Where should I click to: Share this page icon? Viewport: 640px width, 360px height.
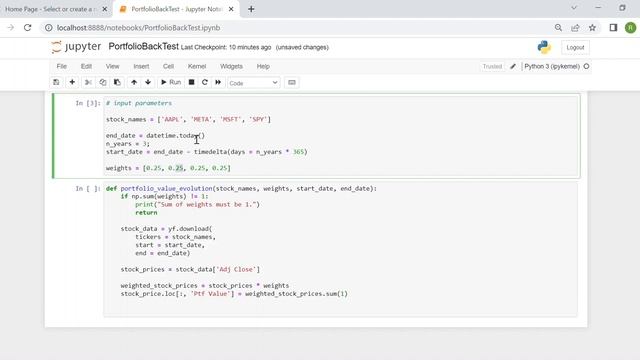coord(575,28)
